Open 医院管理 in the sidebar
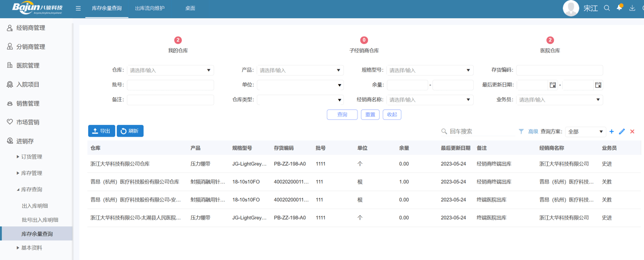The image size is (644, 260). click(x=28, y=66)
